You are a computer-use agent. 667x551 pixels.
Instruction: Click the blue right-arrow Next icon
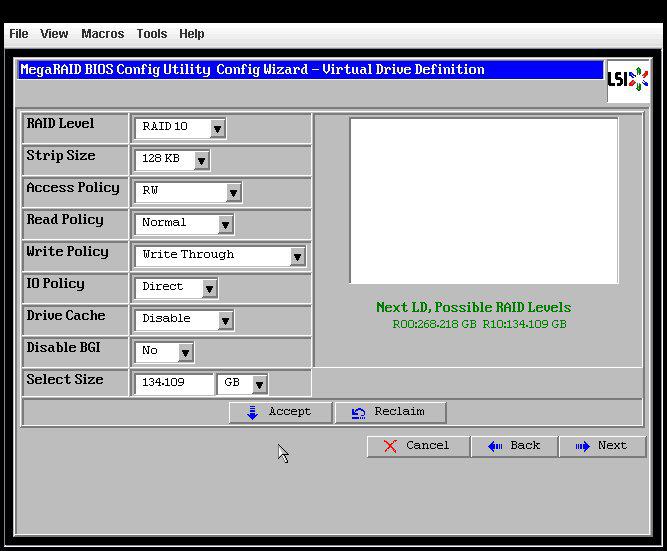582,446
